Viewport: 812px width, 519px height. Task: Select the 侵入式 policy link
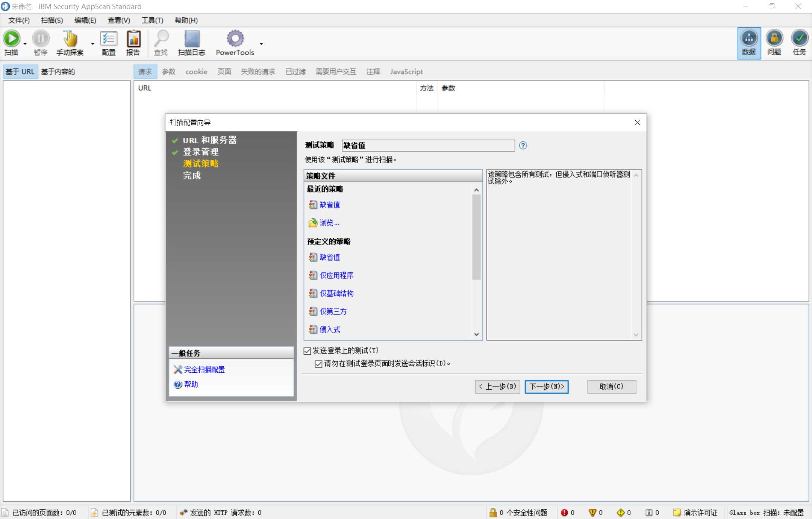(330, 329)
